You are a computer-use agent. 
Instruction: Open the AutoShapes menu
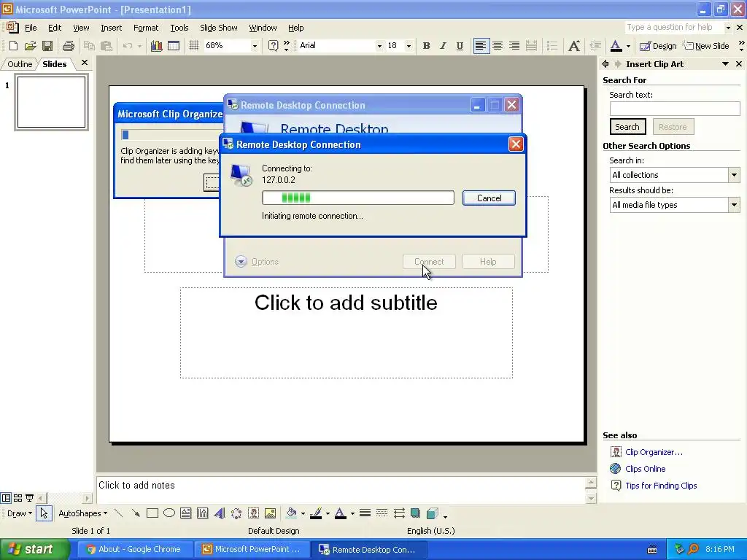[x=82, y=513]
